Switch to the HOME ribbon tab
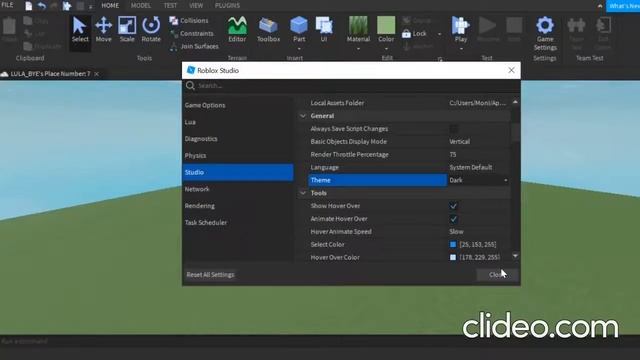Screen dimensions: 640x360 click(110, 6)
